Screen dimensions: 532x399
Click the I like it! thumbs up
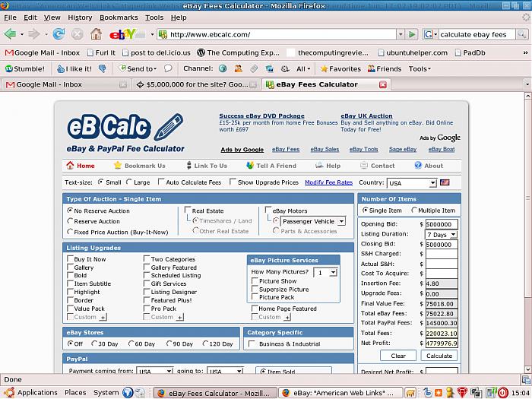pos(74,69)
